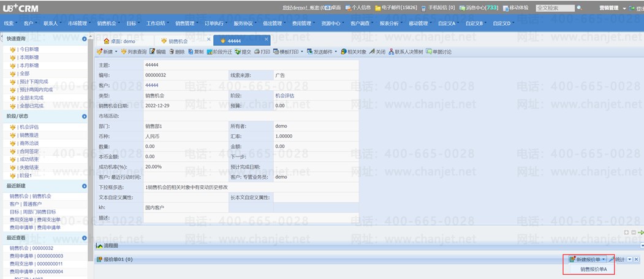Open 今日新增 quick query
This screenshot has width=644, height=279.
pyautogui.click(x=29, y=49)
